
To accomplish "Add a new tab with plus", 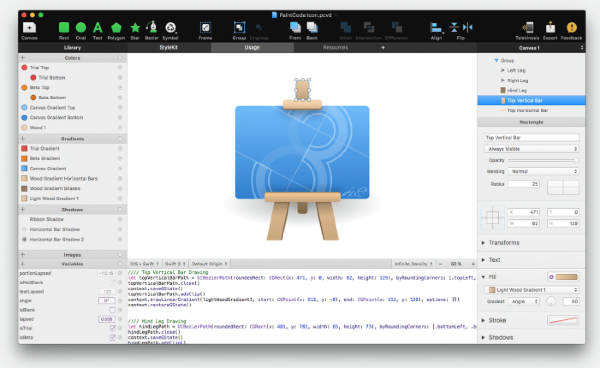I will point(383,47).
